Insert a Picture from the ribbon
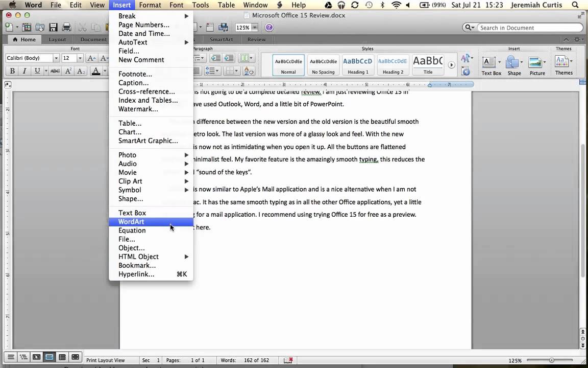 536,65
